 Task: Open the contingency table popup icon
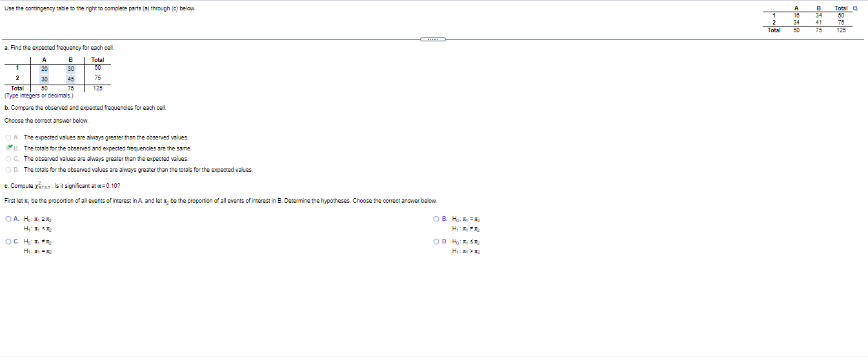coord(855,8)
